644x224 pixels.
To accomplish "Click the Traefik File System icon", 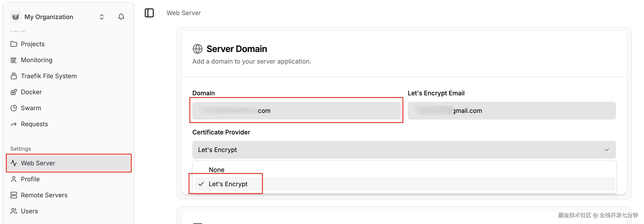I will click(14, 76).
